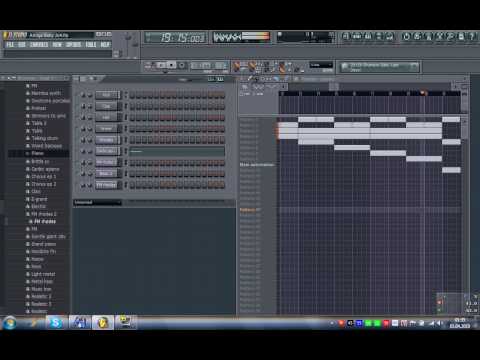The width and height of the screenshot is (480, 360).
Task: Click the FL Studio taskbar icon
Action: point(102,323)
